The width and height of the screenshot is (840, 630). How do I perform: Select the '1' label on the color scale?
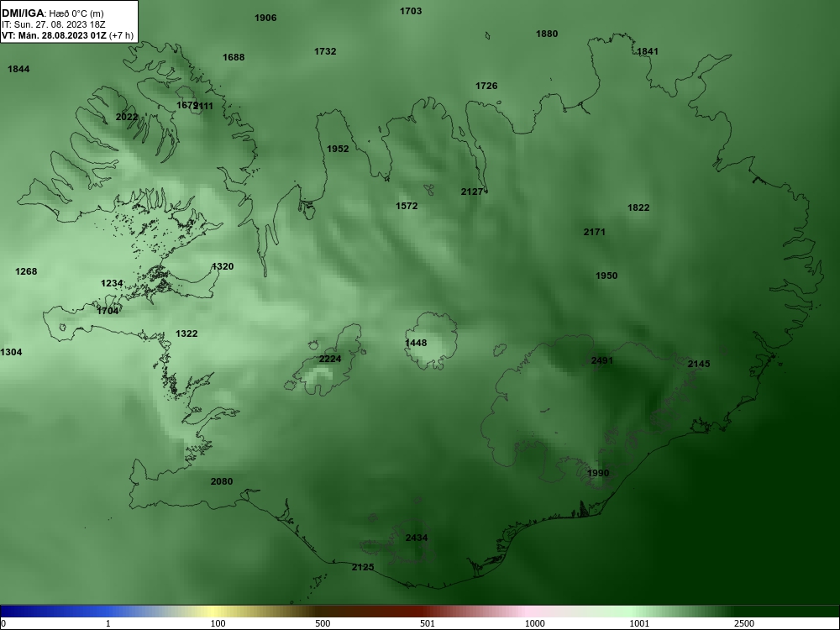point(108,623)
